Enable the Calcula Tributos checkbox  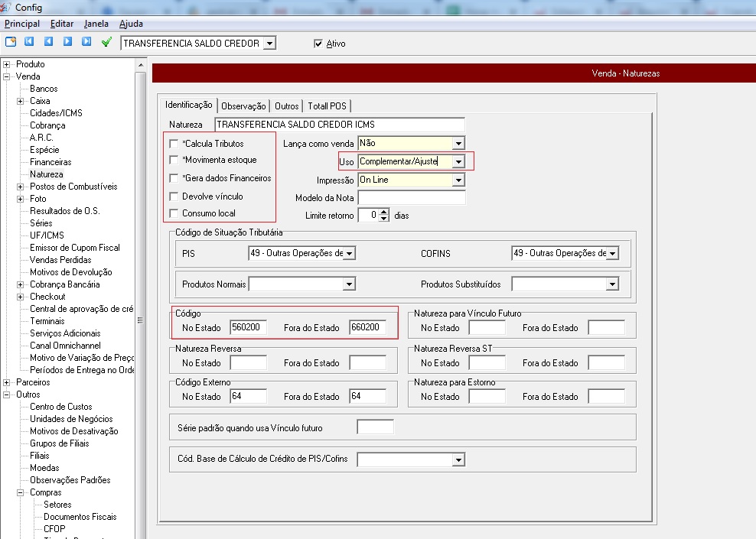tap(174, 143)
